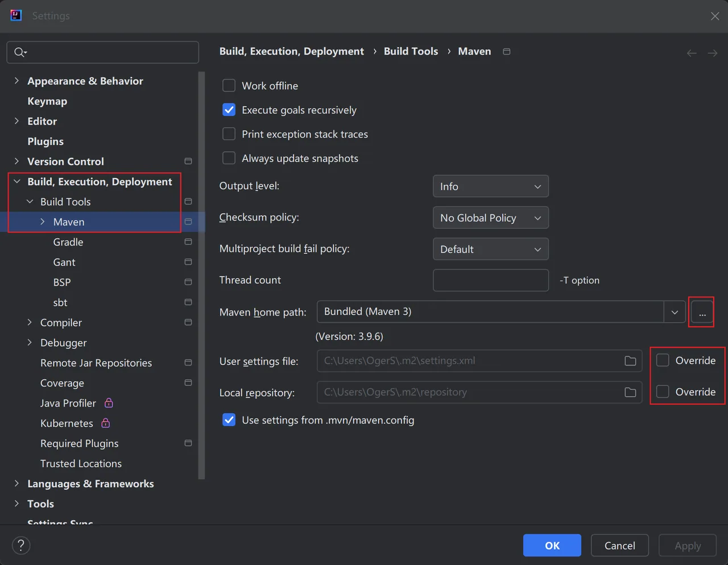Image resolution: width=728 pixels, height=565 pixels.
Task: Click project-level icon next to Maven breadcrumb
Action: tap(507, 52)
